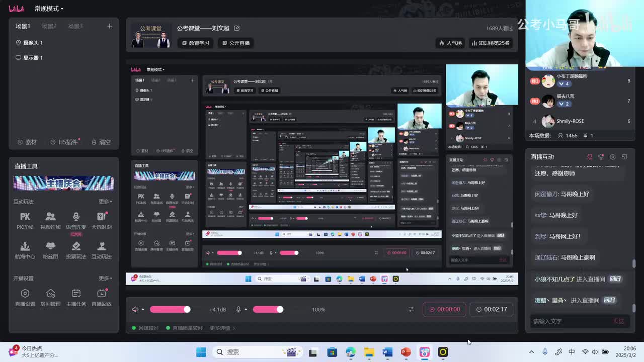Change the 教育学习 category tag
The image size is (644, 362).
coord(196,43)
